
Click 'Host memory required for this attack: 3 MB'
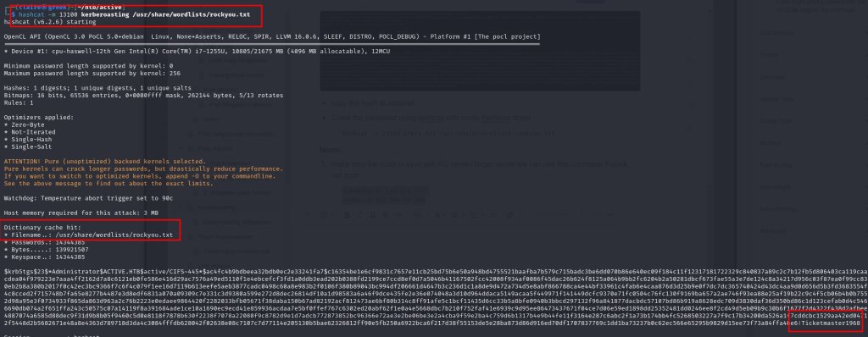point(81,213)
